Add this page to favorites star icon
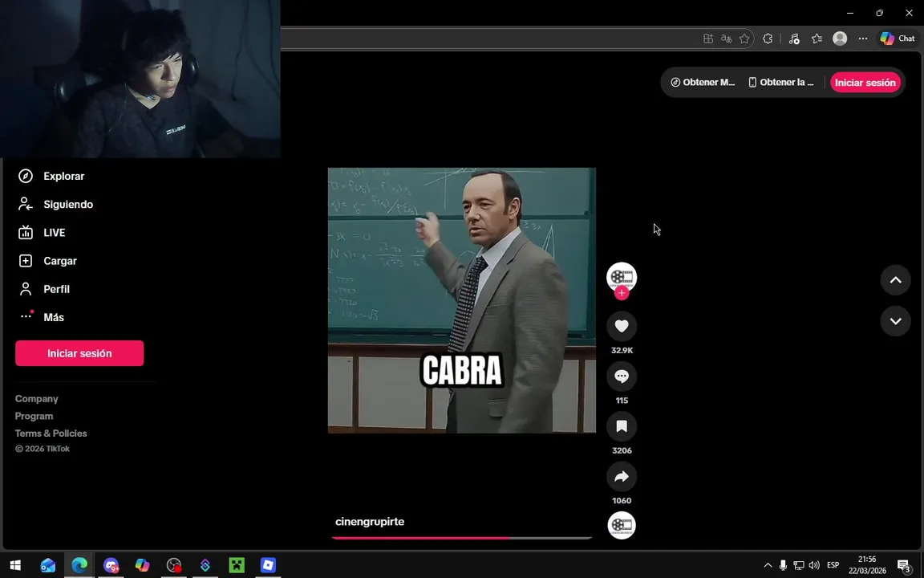924x578 pixels. (744, 39)
